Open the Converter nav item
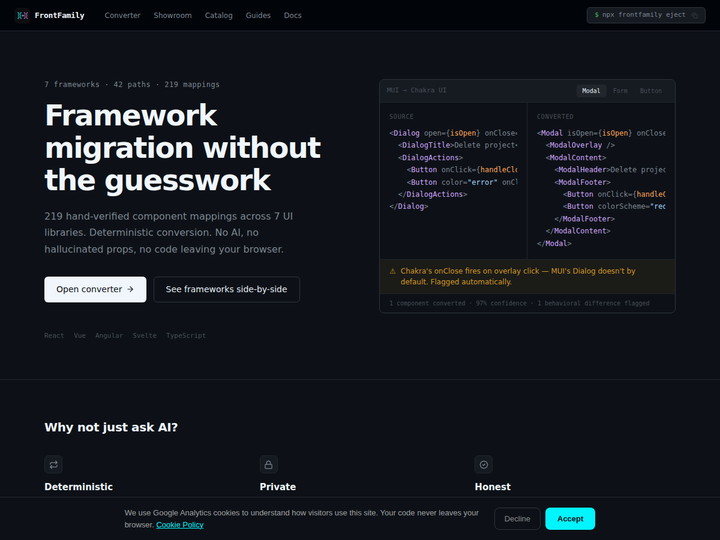The image size is (720, 540). click(122, 15)
